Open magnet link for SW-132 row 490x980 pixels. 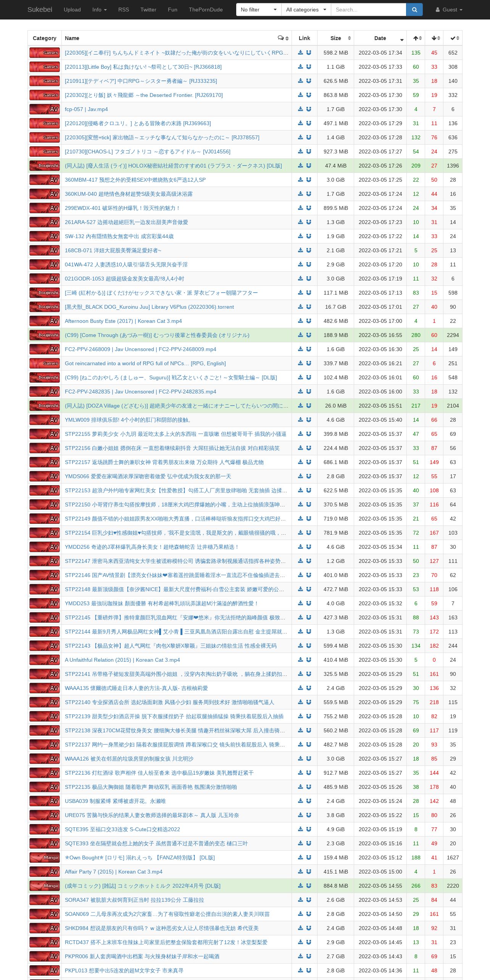pyautogui.click(x=309, y=236)
